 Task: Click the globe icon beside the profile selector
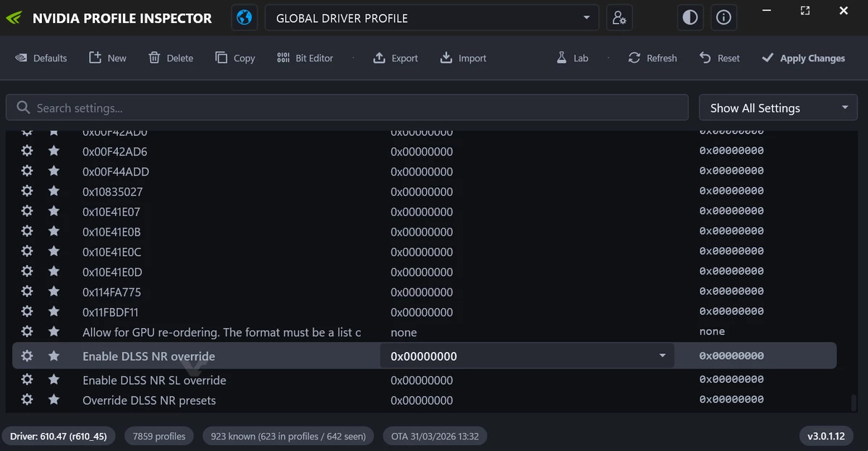pos(244,18)
